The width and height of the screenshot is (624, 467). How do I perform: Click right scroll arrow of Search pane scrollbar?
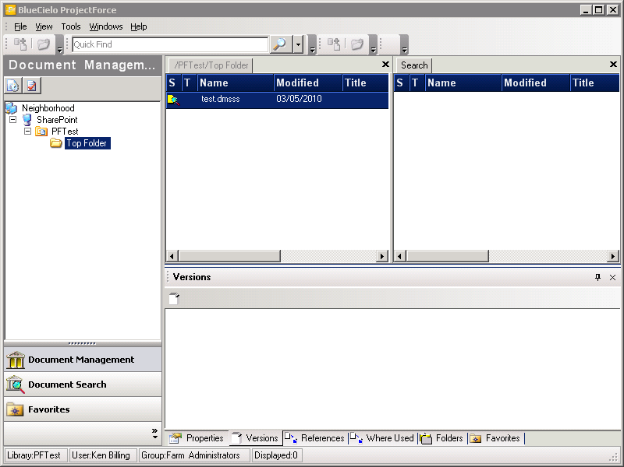[613, 256]
